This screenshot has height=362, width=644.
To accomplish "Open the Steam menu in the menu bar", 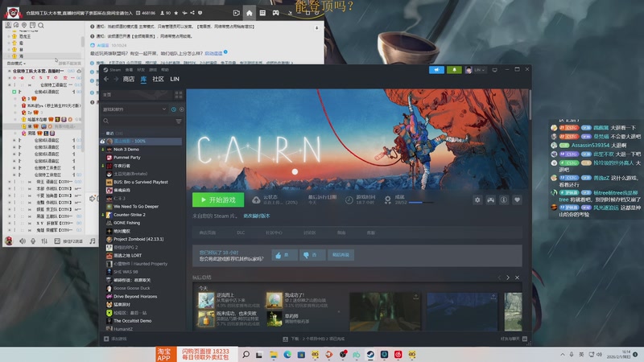I will (115, 70).
